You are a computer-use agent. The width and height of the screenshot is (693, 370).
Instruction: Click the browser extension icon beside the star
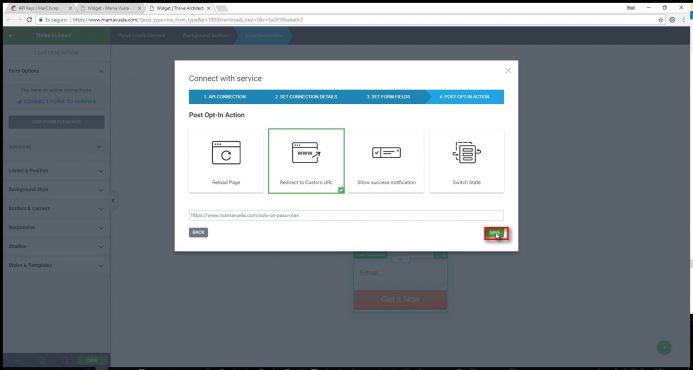(672, 20)
